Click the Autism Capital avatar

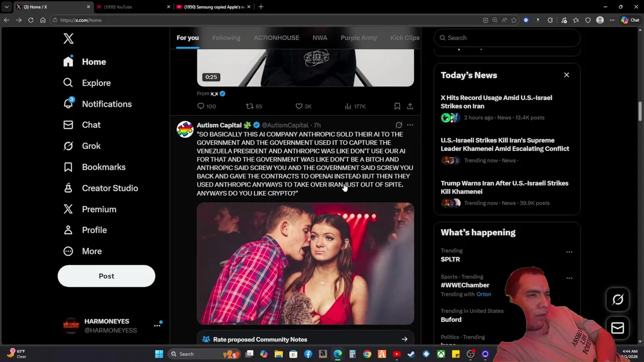click(x=185, y=129)
